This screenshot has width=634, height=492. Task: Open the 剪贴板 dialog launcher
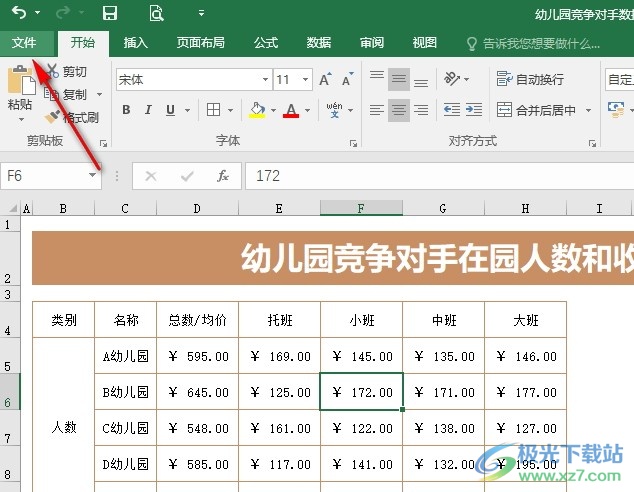(x=104, y=144)
